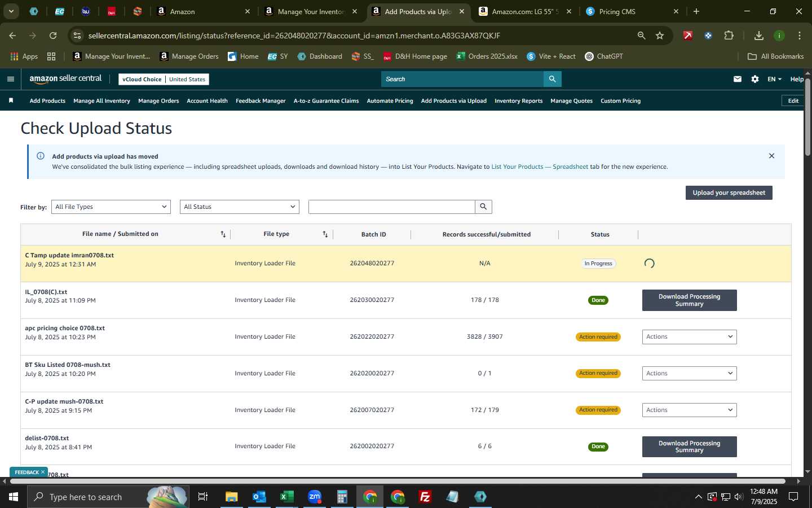Open Account Health in nav menu
The width and height of the screenshot is (812, 508).
[x=207, y=100]
